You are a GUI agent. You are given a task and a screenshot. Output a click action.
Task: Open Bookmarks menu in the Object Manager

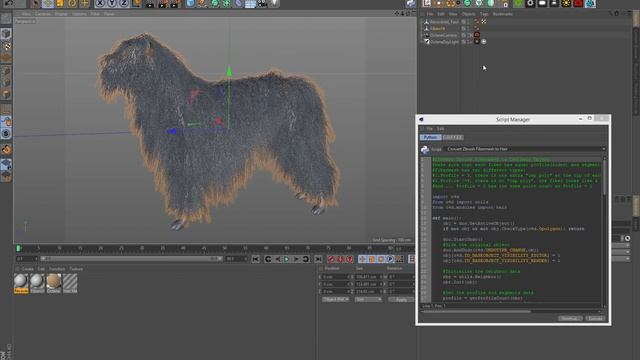pyautogui.click(x=502, y=14)
